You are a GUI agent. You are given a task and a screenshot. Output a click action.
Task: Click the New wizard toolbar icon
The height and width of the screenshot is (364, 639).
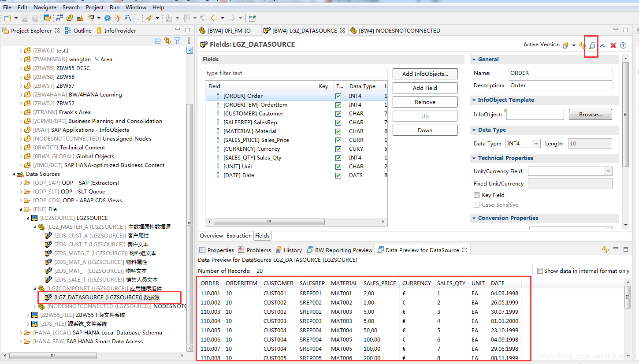pos(7,18)
